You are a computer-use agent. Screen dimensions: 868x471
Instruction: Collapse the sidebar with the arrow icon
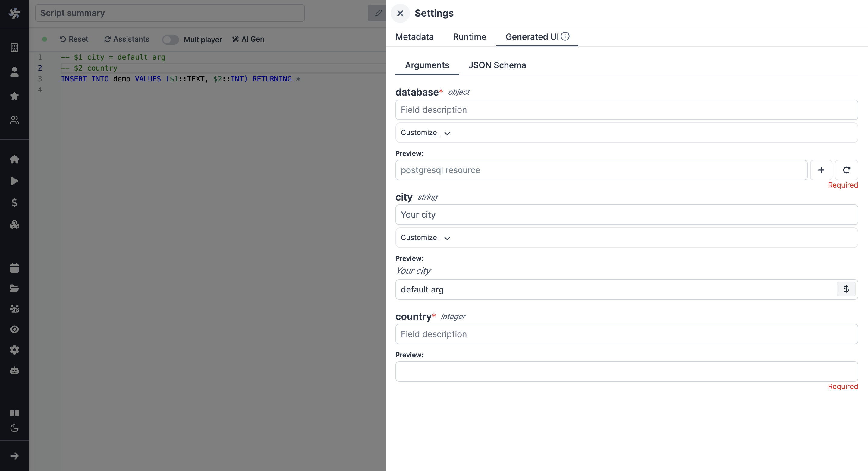(14, 456)
